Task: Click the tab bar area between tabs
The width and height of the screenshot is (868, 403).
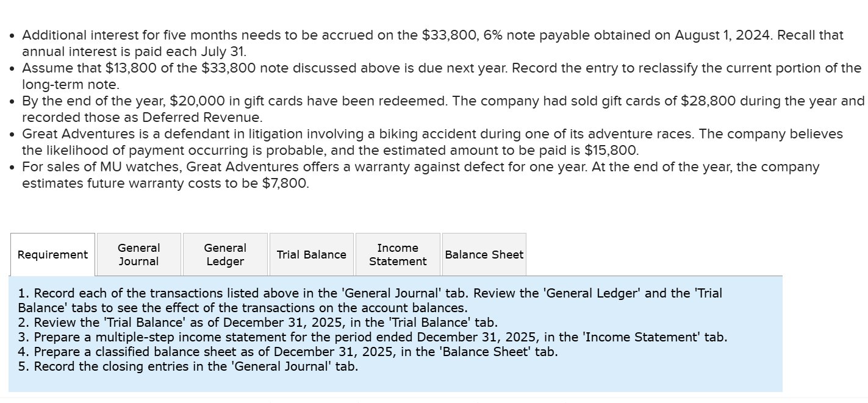Action: click(x=182, y=254)
